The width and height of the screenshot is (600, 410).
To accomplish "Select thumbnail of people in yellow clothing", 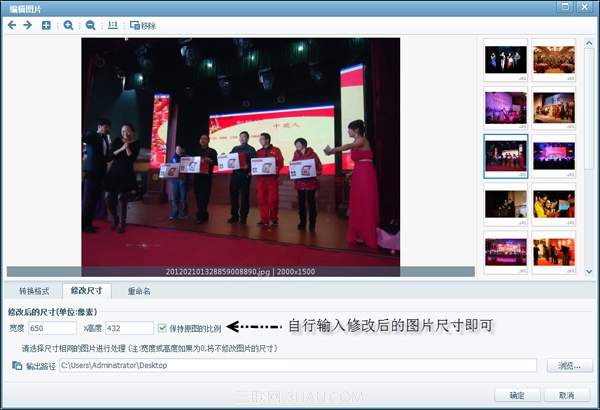I will [554, 204].
